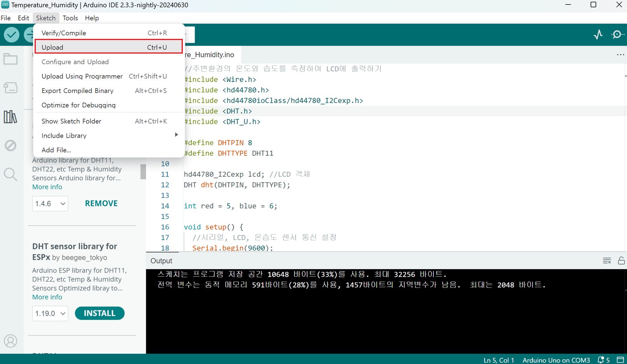627x364 pixels.
Task: Click Ln 5, Col 1 cursor position indicator
Action: [499, 360]
